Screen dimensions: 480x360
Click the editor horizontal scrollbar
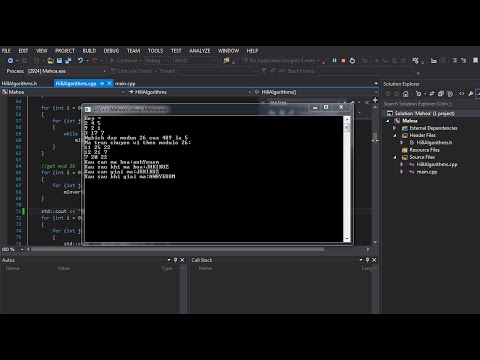(x=177, y=249)
